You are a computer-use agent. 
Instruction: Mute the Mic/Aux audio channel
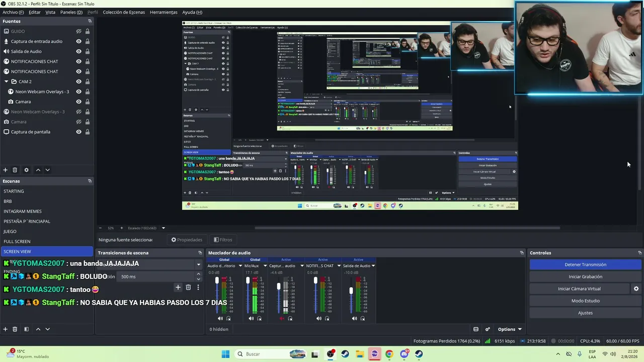click(251, 318)
